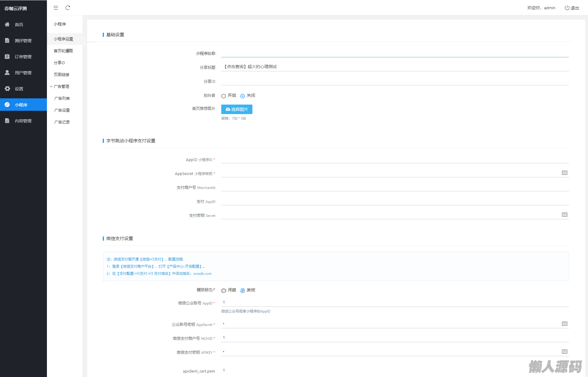Click the logout power icon
Viewport: 588px width, 377px height.
[x=567, y=8]
